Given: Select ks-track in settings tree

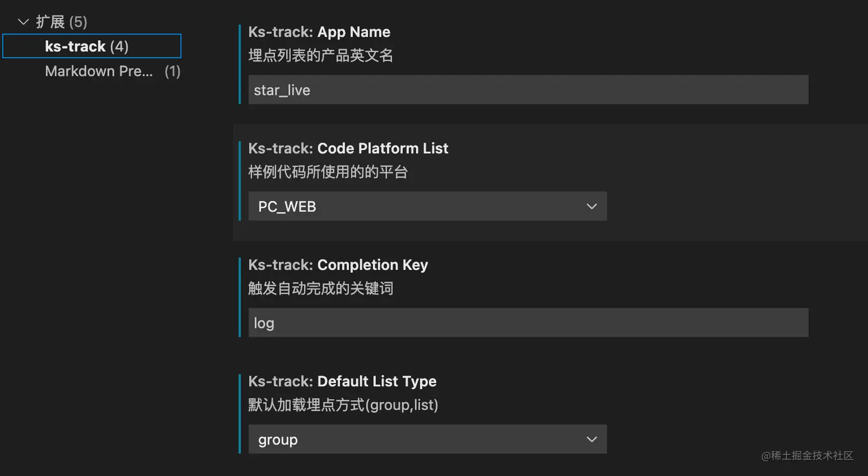Looking at the screenshot, I should (x=86, y=47).
